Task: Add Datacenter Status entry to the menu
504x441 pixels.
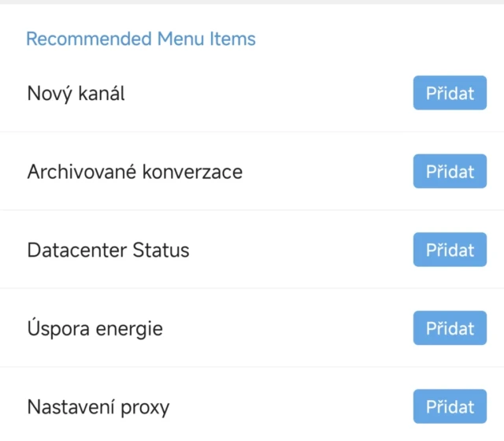Action: (x=450, y=250)
